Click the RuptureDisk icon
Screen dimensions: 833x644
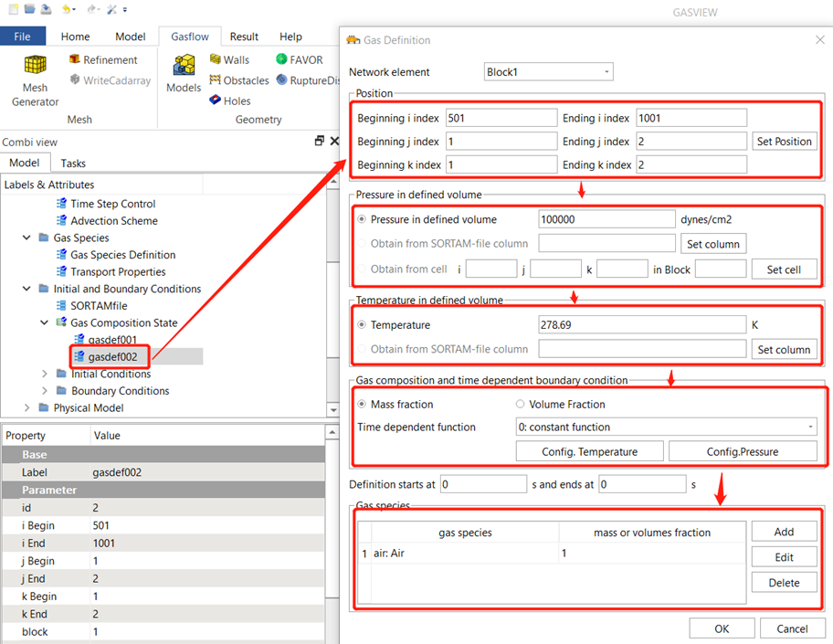coord(281,79)
